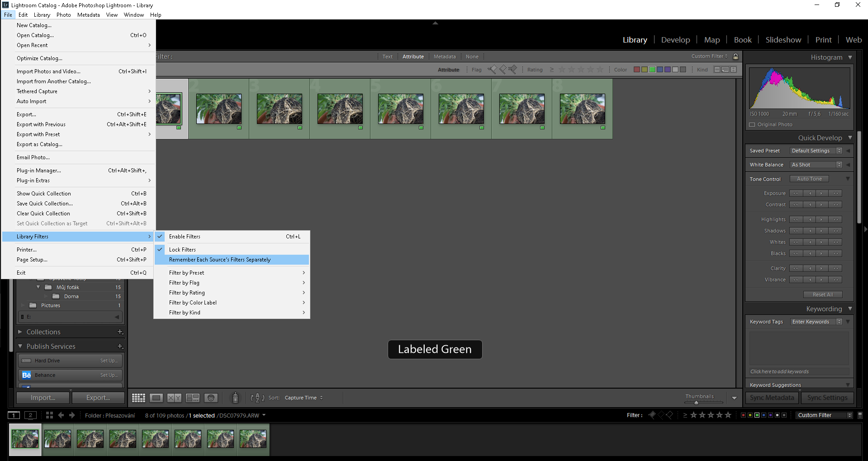The width and height of the screenshot is (868, 461).
Task: Switch to Grid view in toolbar
Action: (x=138, y=398)
